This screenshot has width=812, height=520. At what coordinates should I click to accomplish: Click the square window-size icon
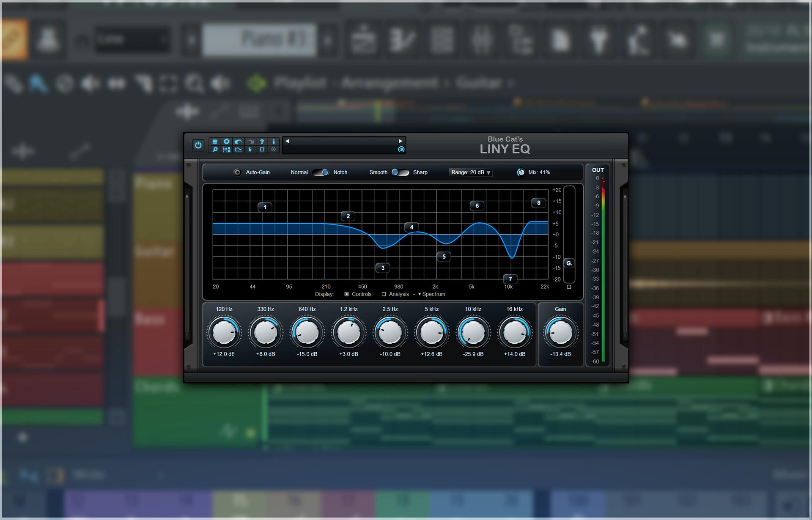[x=262, y=149]
